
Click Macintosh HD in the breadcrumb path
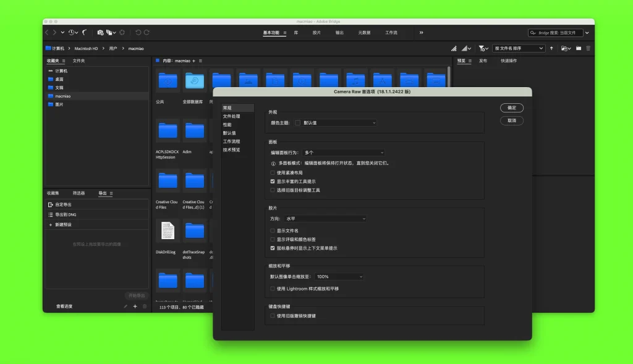[x=86, y=48]
